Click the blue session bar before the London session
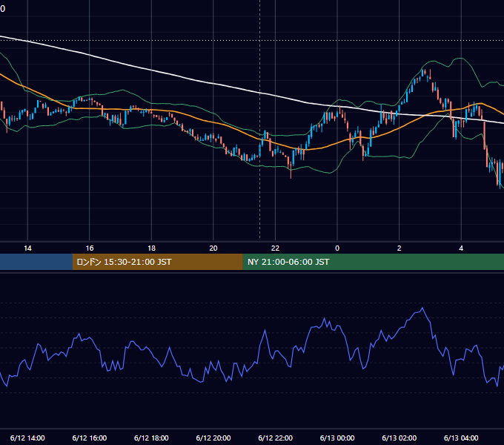 36,262
